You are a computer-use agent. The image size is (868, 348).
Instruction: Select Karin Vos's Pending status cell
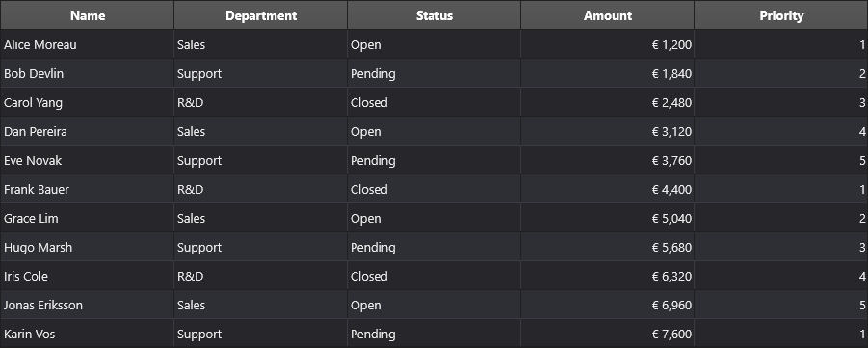click(434, 333)
